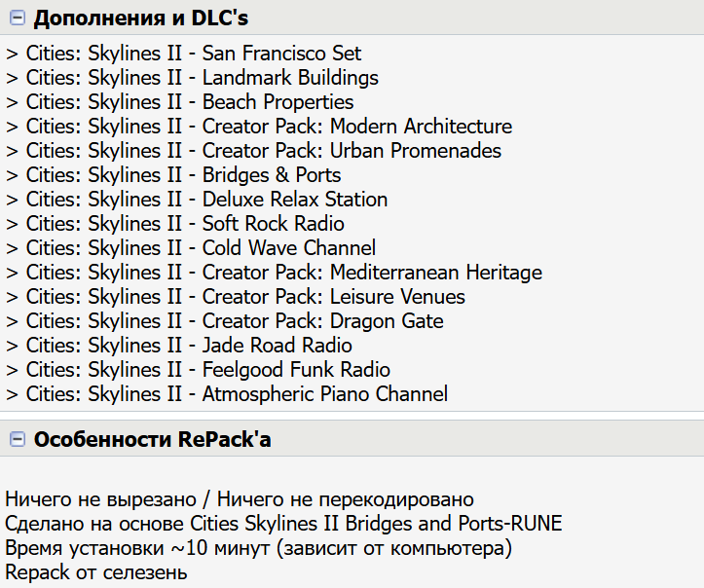Click the Bridges and Ports-RUNE source line
The image size is (704, 588).
(283, 524)
